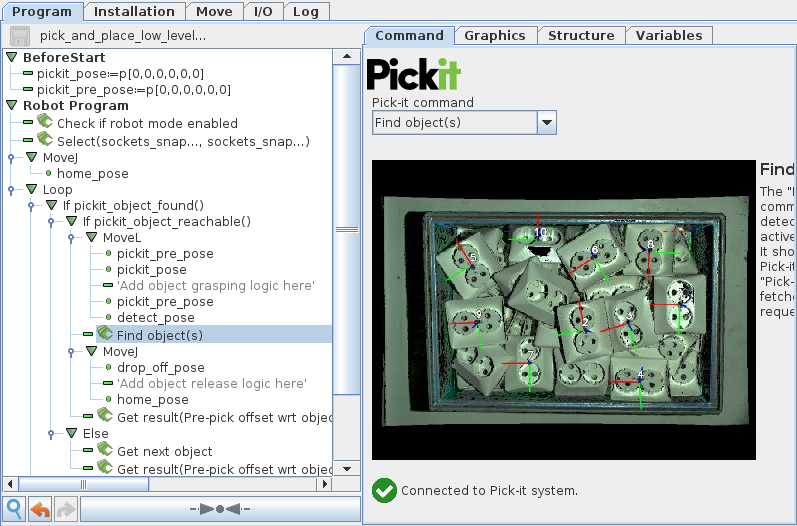Select pickit_pose:=p[0,0,0,0,0,0] assignment
Image resolution: width=797 pixels, height=526 pixels.
pos(120,74)
